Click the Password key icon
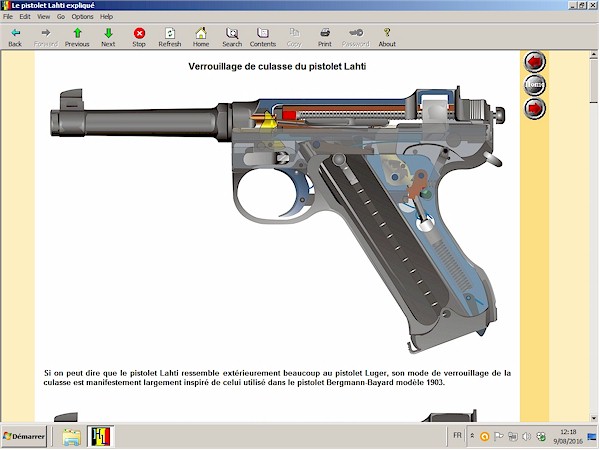This screenshot has height=450, width=600. (356, 37)
